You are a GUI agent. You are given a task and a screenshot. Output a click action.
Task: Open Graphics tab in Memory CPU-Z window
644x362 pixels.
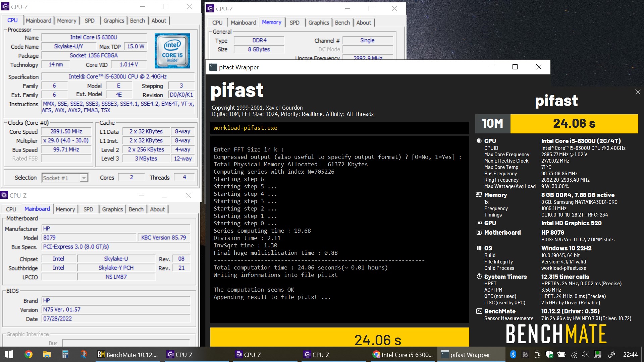point(319,22)
